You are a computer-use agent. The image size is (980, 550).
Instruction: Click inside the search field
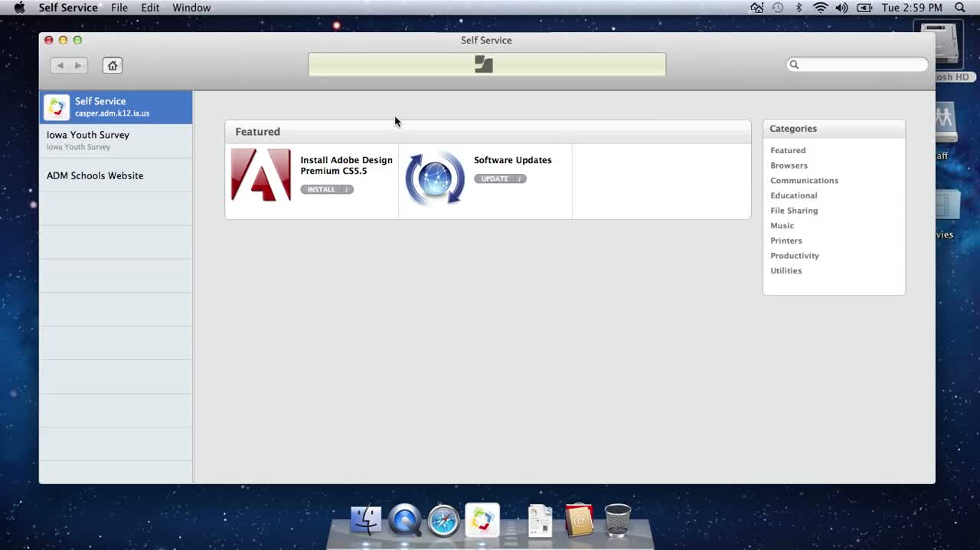click(x=857, y=64)
